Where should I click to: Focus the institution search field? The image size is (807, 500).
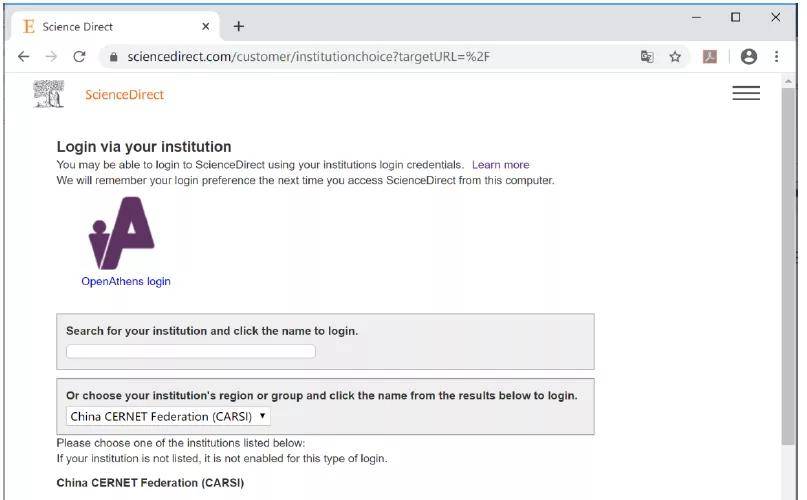click(191, 351)
